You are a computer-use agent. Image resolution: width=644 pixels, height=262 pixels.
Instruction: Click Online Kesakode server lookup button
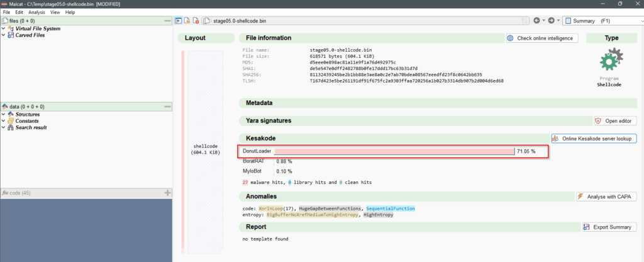[594, 139]
